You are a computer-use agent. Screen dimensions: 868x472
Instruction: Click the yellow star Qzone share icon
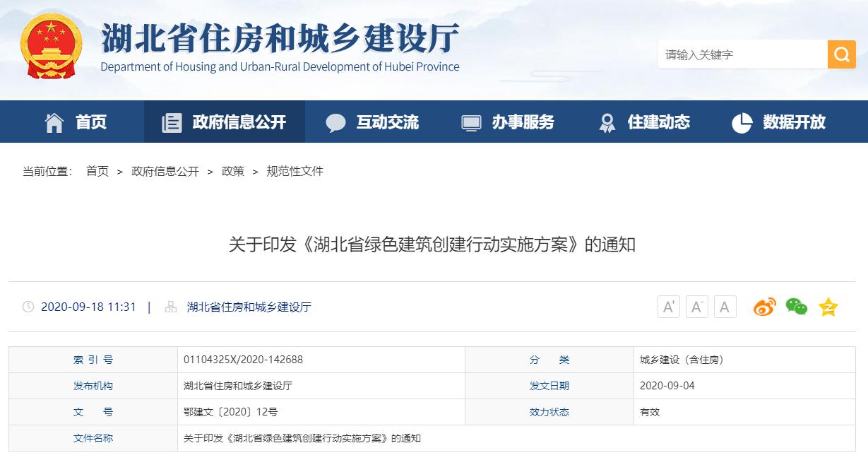pos(828,307)
